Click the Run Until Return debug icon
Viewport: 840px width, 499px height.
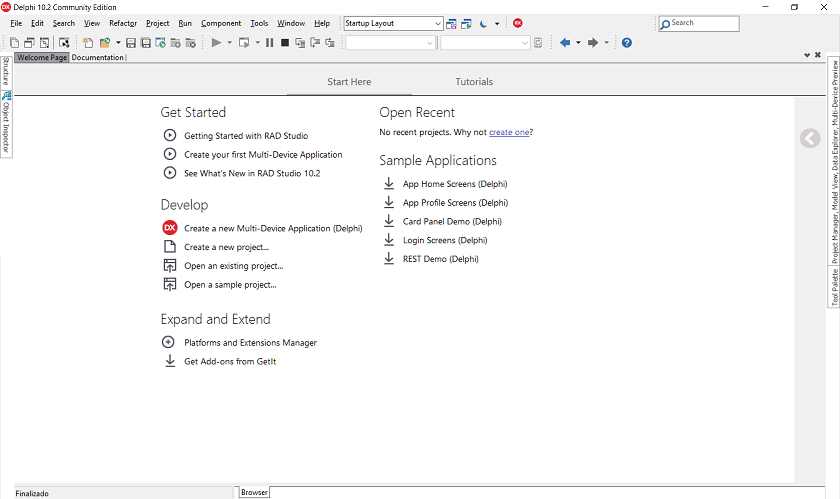pyautogui.click(x=330, y=42)
